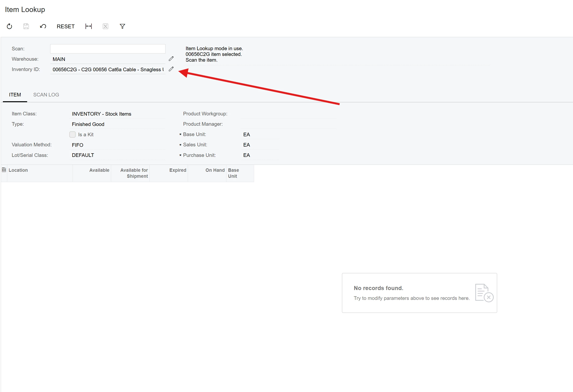
Task: Click the Refresh icon in the toolbar
Action: (x=9, y=26)
